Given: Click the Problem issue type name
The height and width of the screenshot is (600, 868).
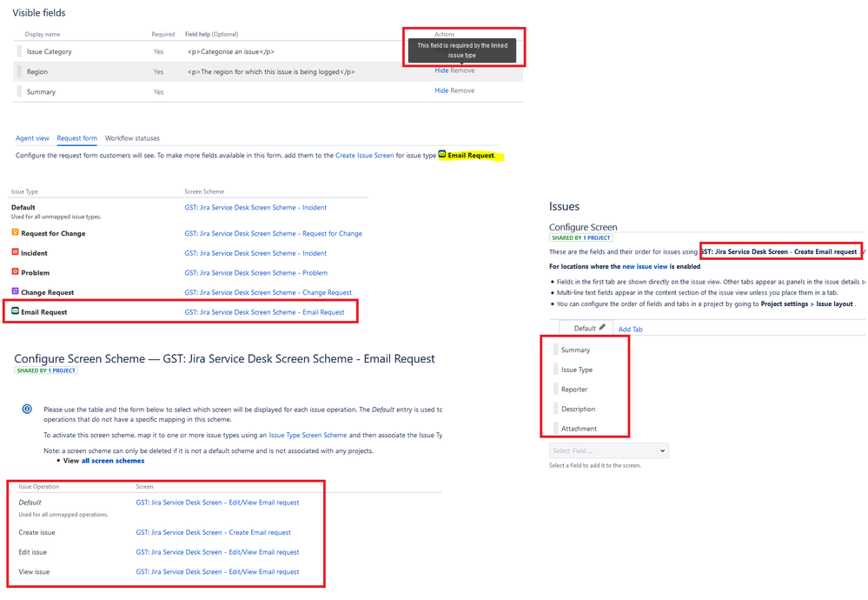Looking at the screenshot, I should point(35,272).
